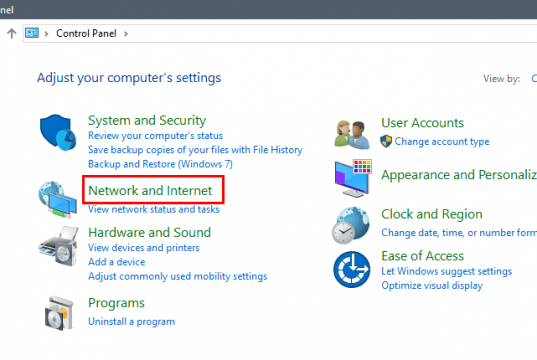This screenshot has width=537, height=360.
Task: Open Programs category
Action: 116,303
